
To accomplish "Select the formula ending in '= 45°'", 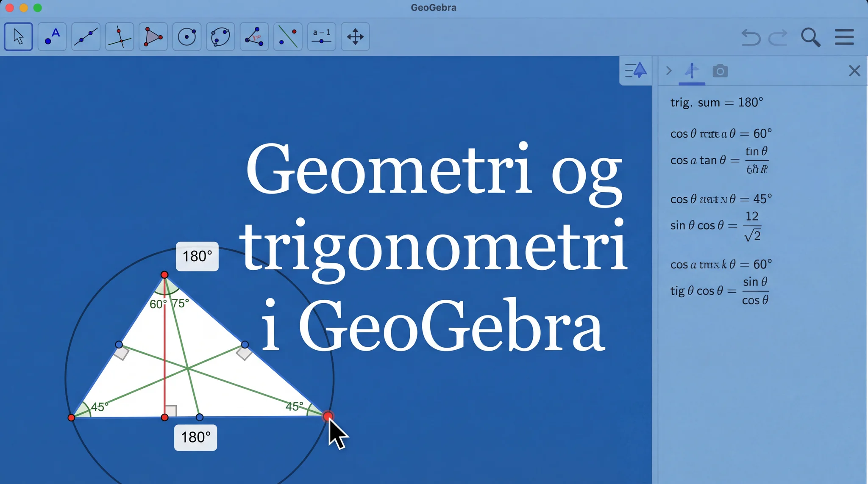I will 721,199.
